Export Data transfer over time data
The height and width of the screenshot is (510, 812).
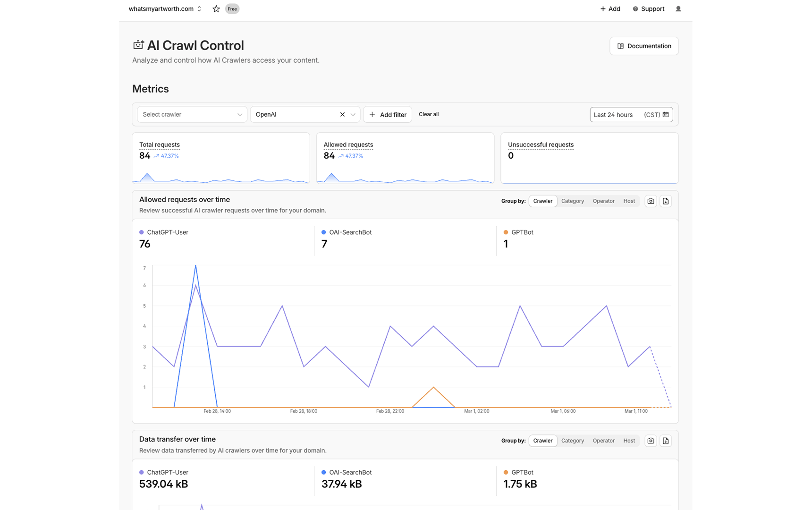(666, 441)
